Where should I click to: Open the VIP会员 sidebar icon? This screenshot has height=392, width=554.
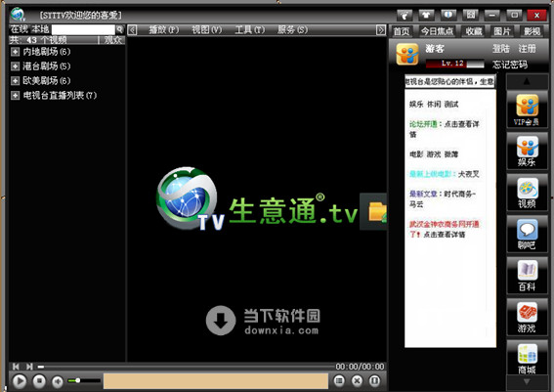pos(527,109)
